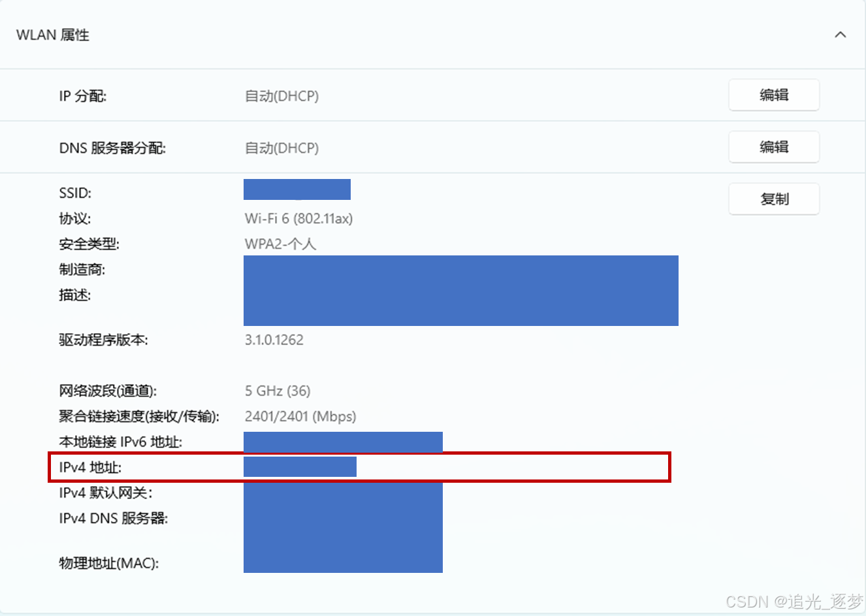The height and width of the screenshot is (616, 866).
Task: Click the IP 分配 label
Action: (83, 96)
